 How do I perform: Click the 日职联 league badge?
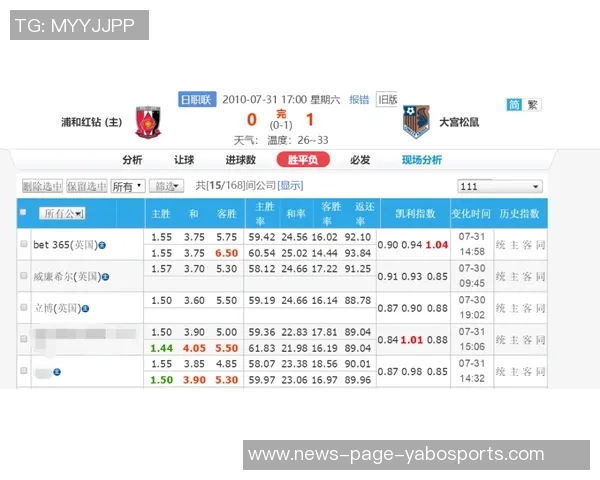196,99
